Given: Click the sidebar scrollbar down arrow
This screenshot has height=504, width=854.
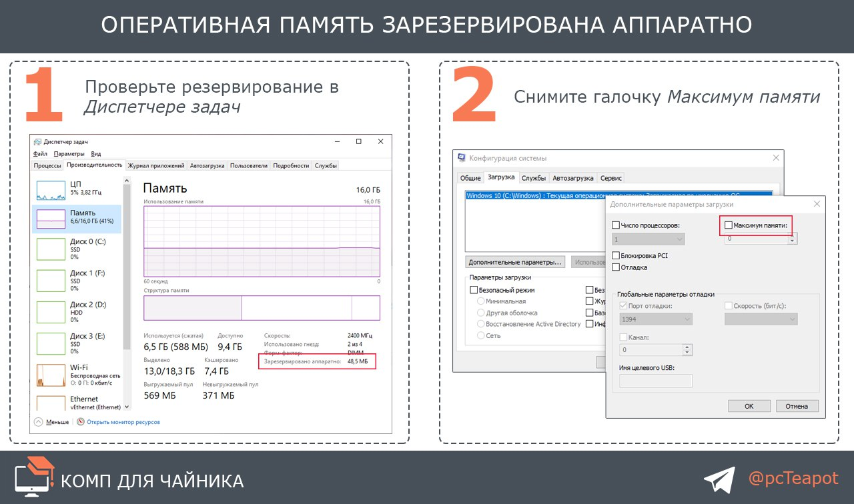Looking at the screenshot, I should [127, 407].
